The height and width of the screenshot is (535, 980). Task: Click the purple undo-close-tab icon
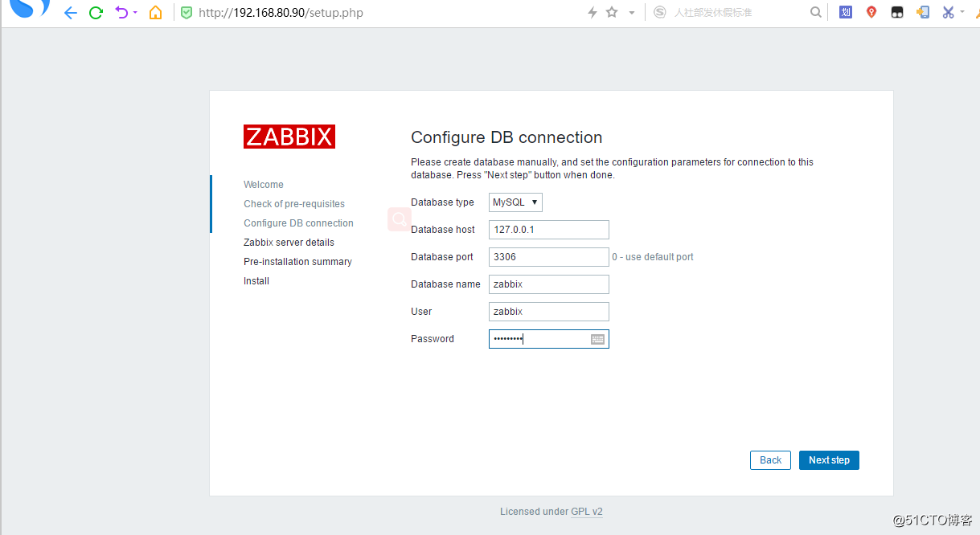[x=121, y=13]
